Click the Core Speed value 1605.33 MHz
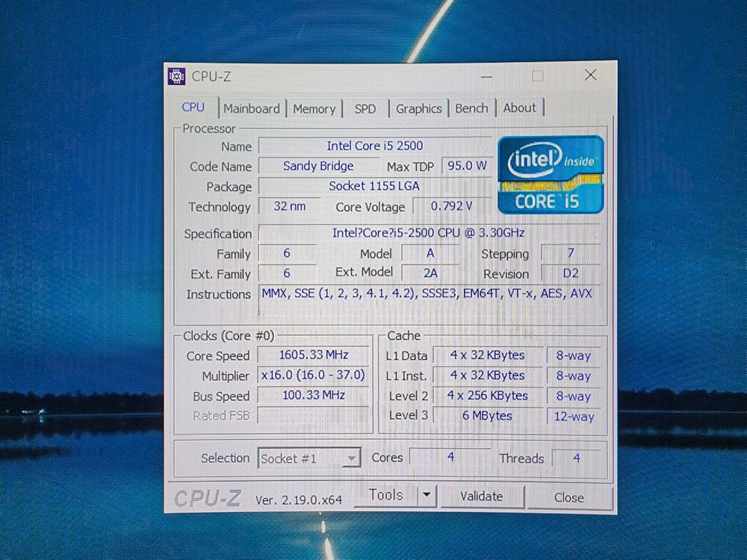The width and height of the screenshot is (747, 560). coord(314,355)
